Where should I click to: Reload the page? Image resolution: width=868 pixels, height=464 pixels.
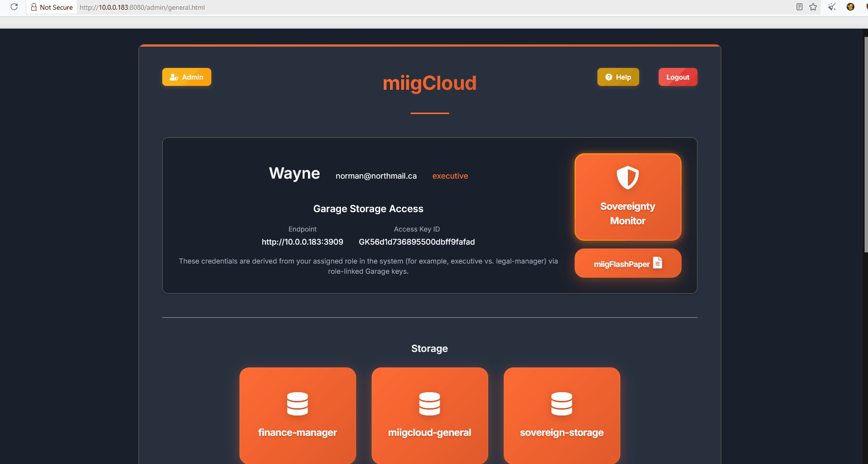point(14,7)
